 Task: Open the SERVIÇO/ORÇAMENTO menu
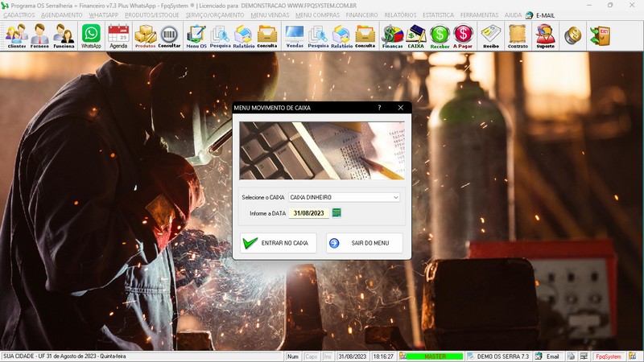(215, 14)
